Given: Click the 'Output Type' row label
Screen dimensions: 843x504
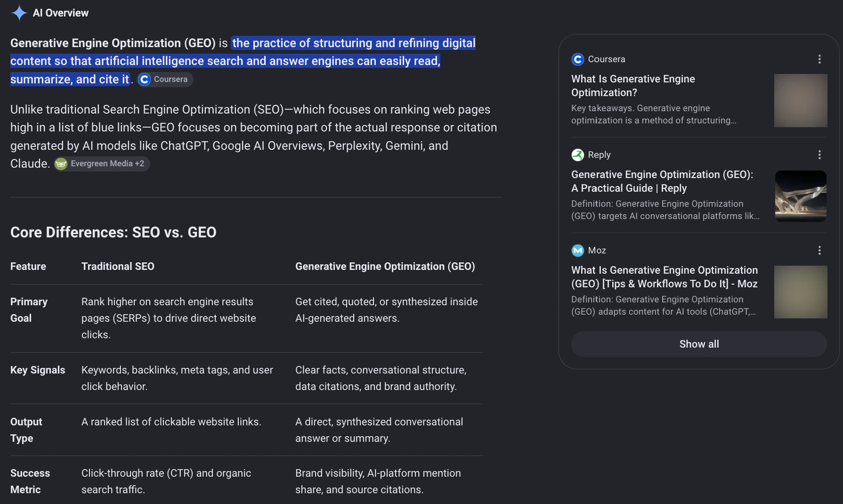Looking at the screenshot, I should click(x=26, y=430).
